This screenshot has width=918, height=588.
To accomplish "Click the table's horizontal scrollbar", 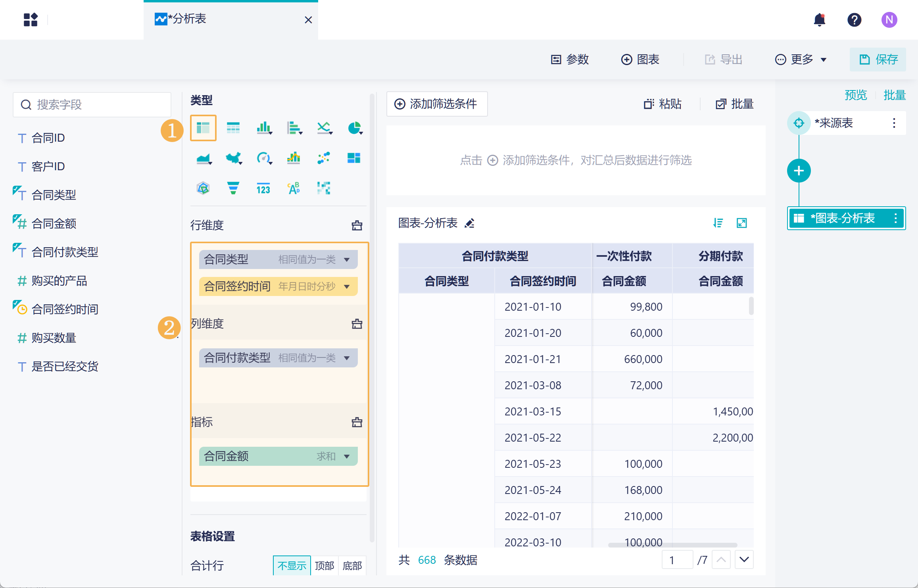I will coord(672,545).
